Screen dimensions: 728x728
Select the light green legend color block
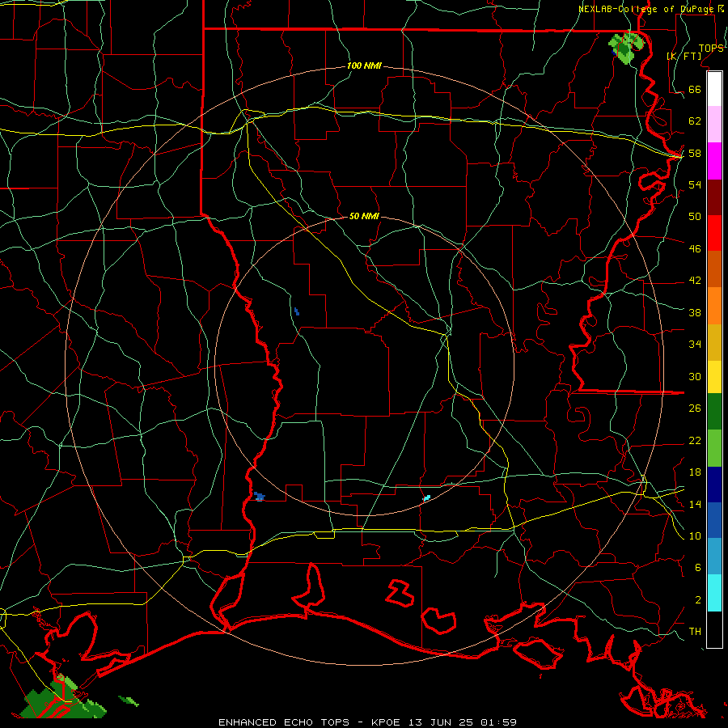714,448
